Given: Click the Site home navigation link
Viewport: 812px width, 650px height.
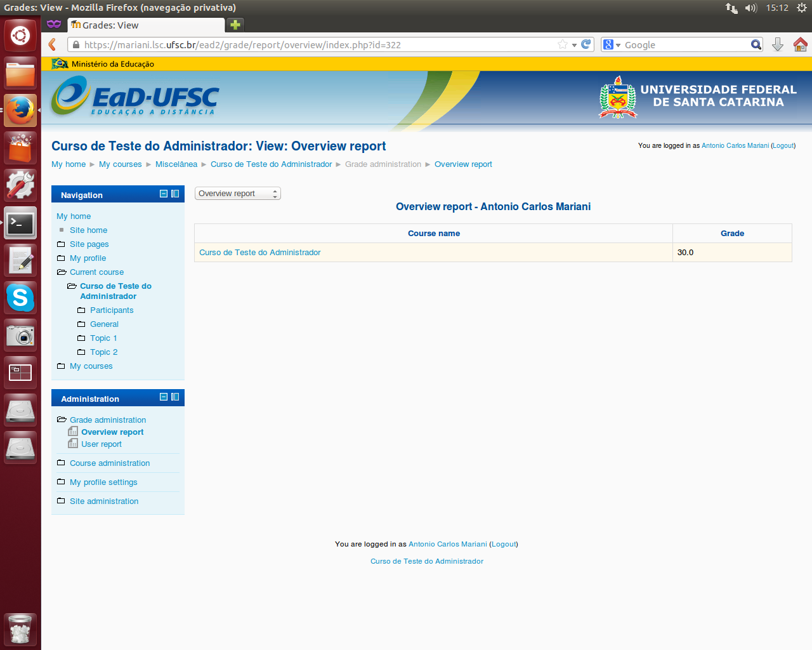Looking at the screenshot, I should 88,230.
